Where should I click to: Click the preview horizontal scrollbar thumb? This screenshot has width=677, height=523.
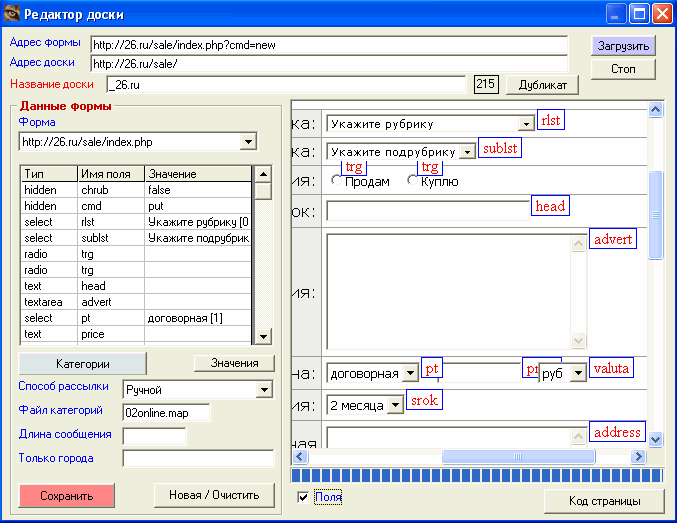click(518, 456)
